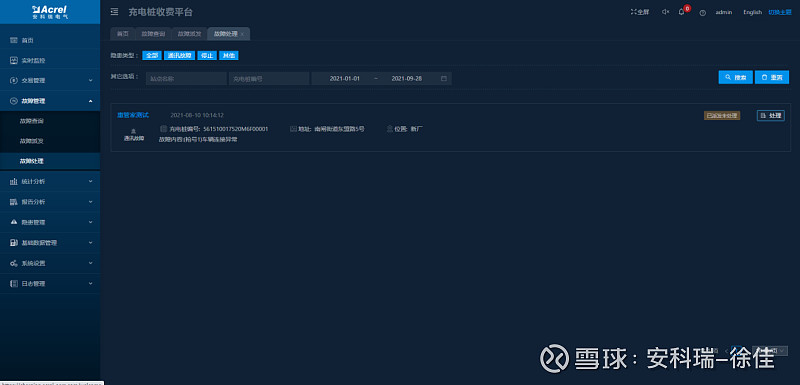800x385 pixels.
Task: Expand the 统计分析 menu chevron
Action: pyautogui.click(x=90, y=182)
